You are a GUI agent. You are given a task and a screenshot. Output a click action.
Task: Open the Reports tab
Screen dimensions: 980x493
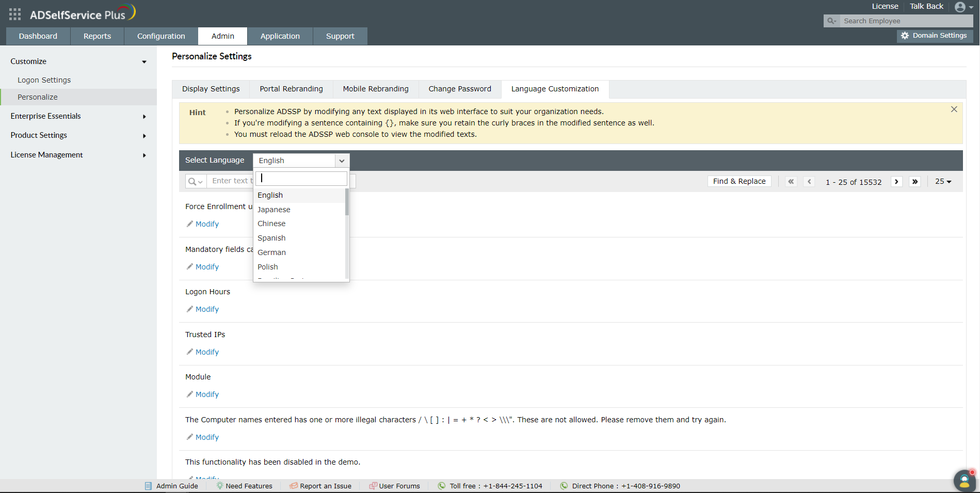(x=98, y=36)
